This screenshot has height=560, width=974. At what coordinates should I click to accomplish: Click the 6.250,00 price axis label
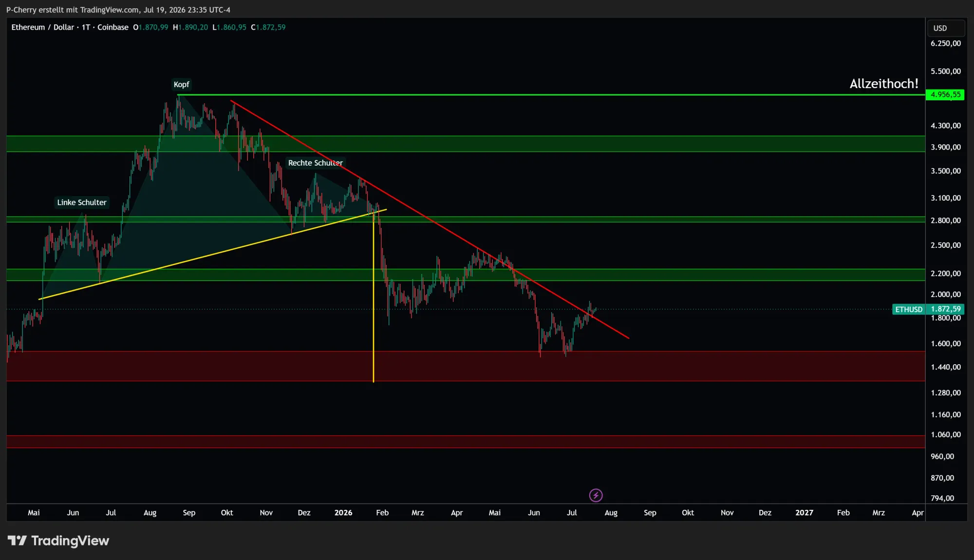coord(945,43)
